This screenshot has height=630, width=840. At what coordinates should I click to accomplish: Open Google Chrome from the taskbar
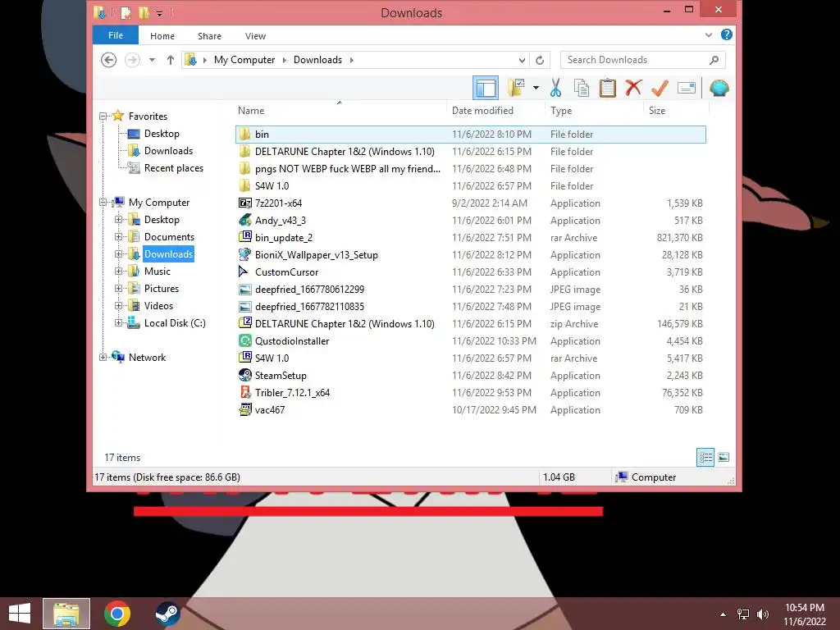coord(116,614)
